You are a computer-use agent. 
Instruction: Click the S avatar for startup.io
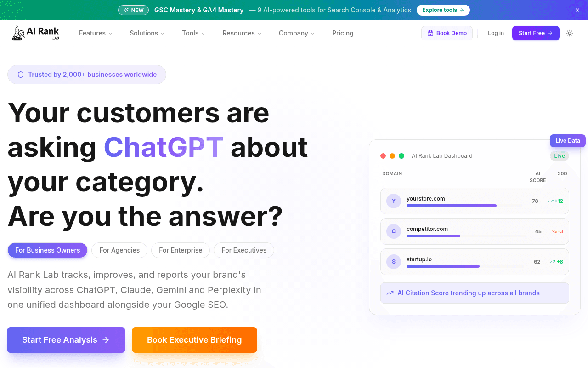coord(394,261)
